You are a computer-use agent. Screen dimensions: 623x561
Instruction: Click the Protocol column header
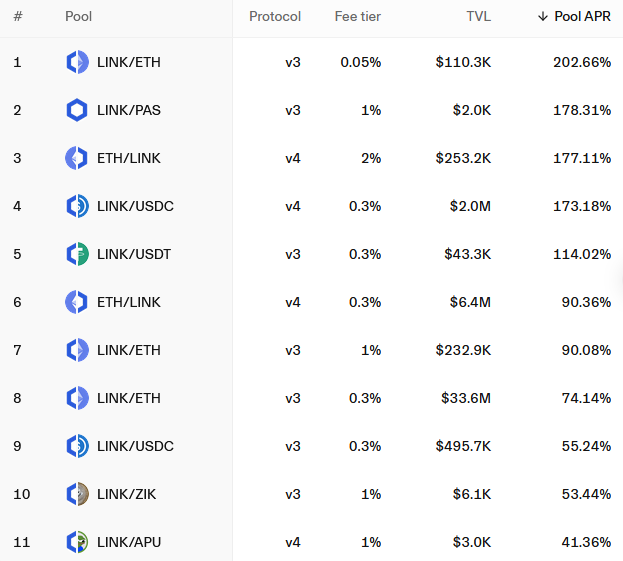(274, 17)
